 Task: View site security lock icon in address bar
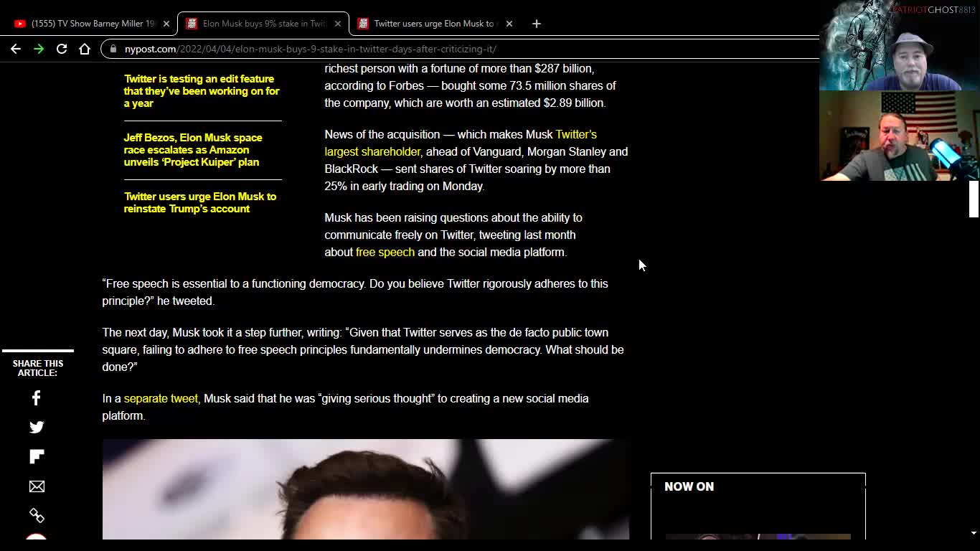click(x=113, y=49)
